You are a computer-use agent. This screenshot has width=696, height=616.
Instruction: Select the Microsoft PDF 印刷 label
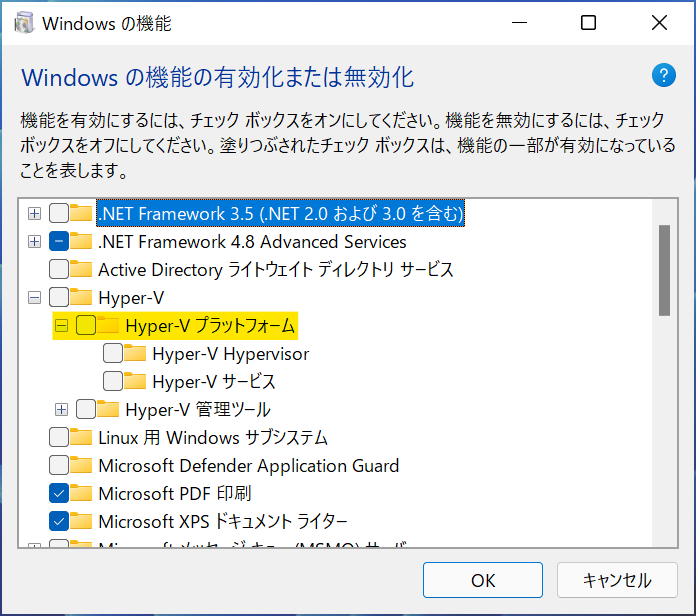[x=175, y=494]
